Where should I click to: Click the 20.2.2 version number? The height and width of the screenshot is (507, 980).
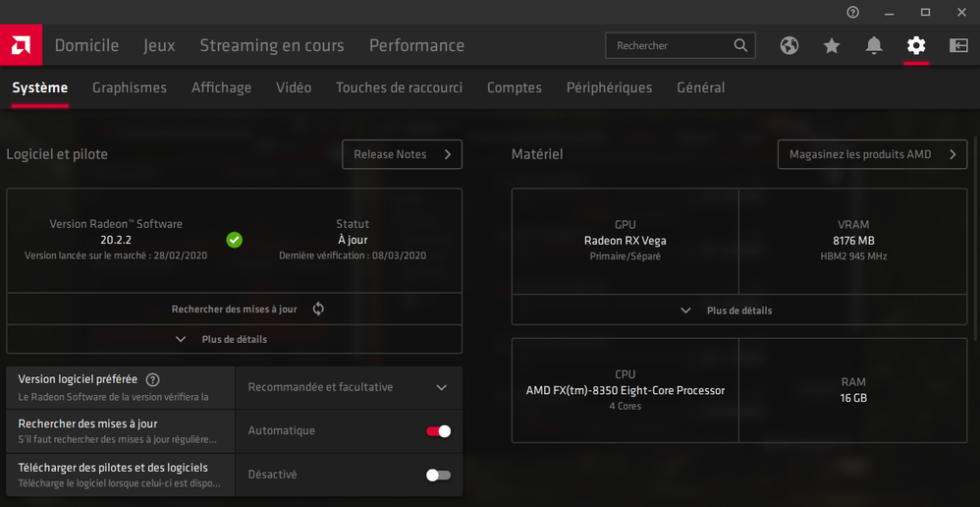116,240
